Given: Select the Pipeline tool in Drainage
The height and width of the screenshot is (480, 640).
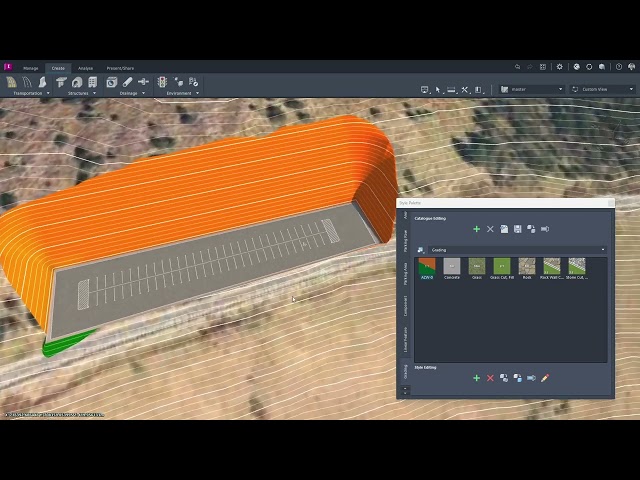Looking at the screenshot, I should (x=127, y=82).
